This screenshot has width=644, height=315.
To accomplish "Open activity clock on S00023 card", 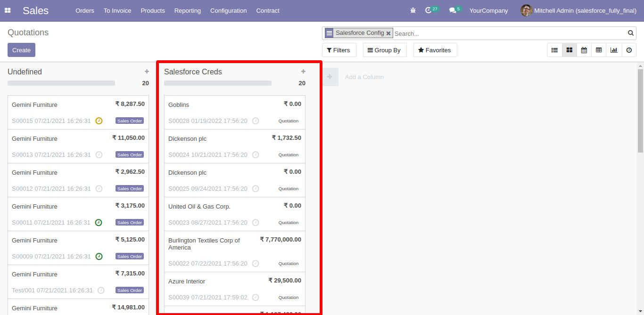I will 255,222.
